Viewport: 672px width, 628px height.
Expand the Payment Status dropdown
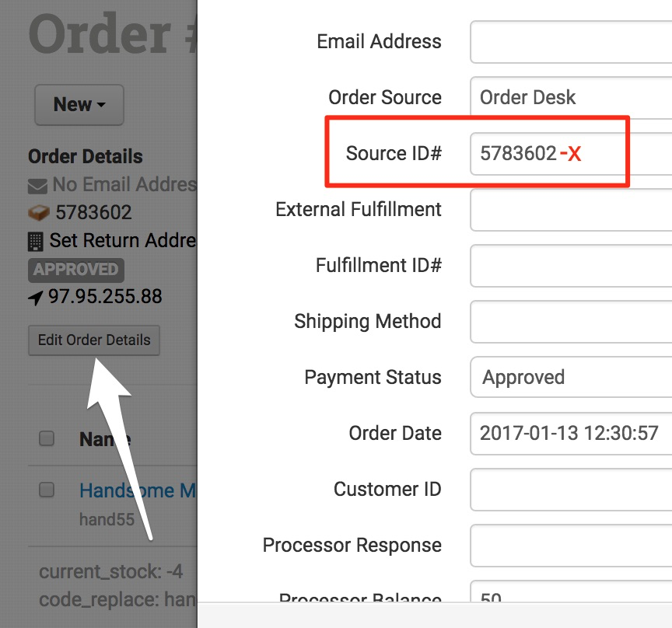[x=572, y=378]
